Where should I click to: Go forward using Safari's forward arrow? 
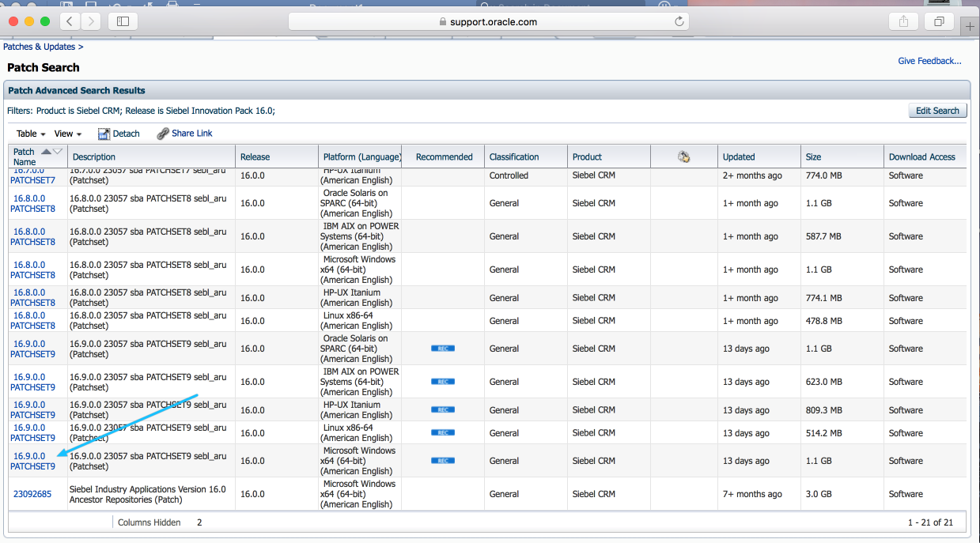pyautogui.click(x=90, y=21)
